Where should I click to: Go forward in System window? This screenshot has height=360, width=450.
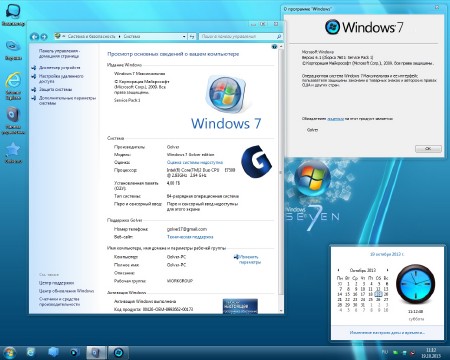(44, 37)
